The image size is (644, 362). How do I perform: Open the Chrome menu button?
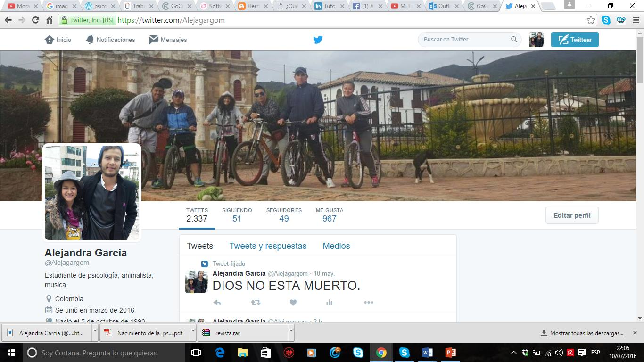click(636, 20)
